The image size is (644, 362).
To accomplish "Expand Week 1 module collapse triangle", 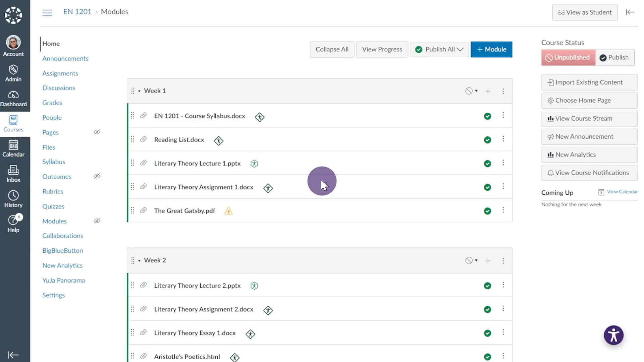I will tap(139, 90).
